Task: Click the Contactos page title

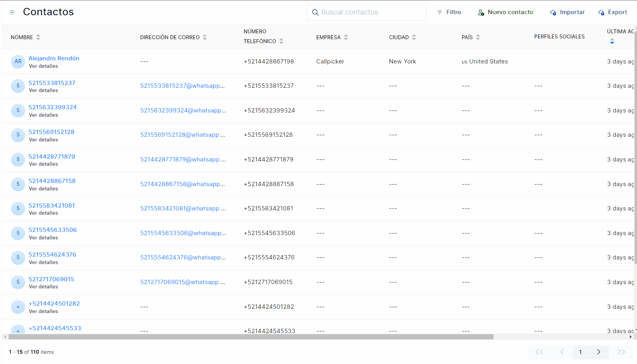Action: coord(48,12)
